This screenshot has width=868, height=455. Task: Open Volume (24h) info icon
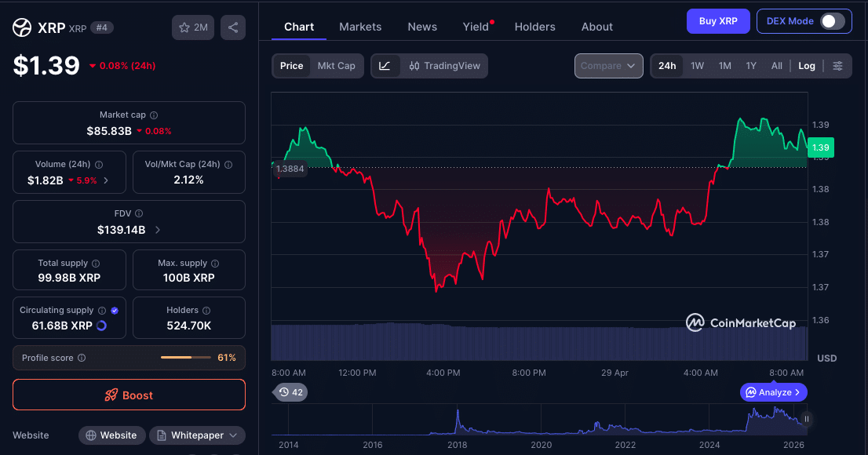tap(99, 165)
